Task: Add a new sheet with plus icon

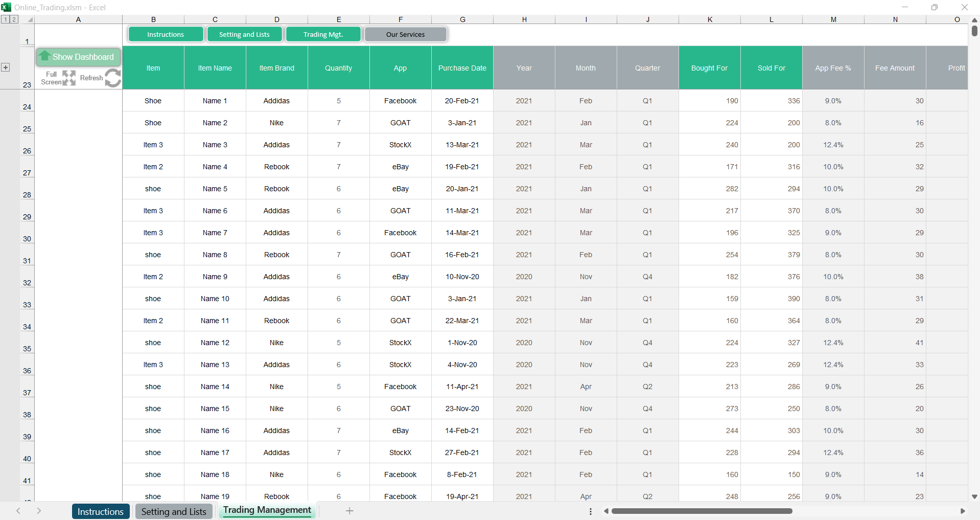Action: pyautogui.click(x=349, y=511)
